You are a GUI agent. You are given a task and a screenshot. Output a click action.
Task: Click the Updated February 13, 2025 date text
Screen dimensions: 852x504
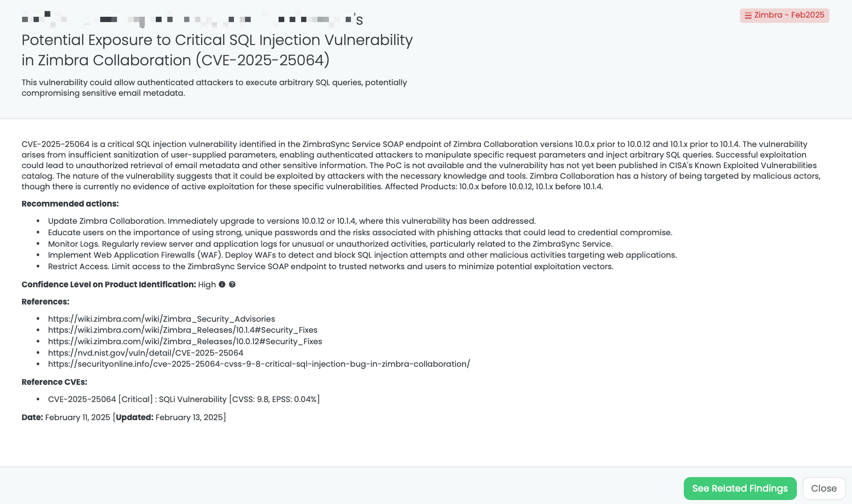170,417
